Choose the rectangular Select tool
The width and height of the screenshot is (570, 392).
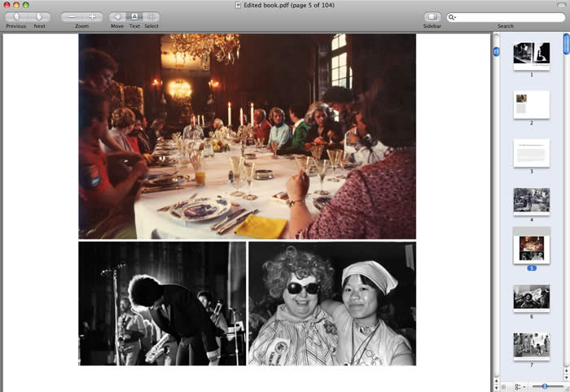[151, 16]
